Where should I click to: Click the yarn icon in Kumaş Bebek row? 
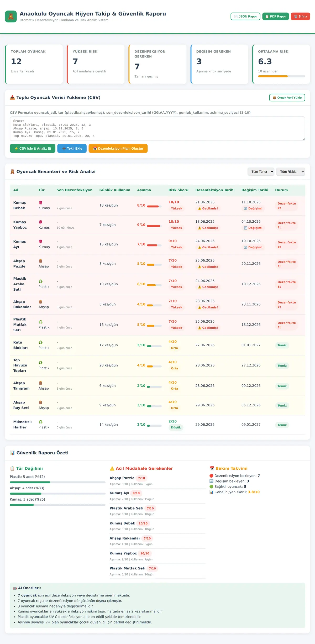click(40, 202)
